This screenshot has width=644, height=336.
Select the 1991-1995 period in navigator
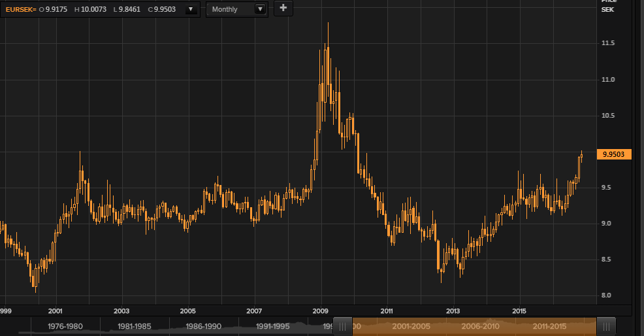(273, 327)
